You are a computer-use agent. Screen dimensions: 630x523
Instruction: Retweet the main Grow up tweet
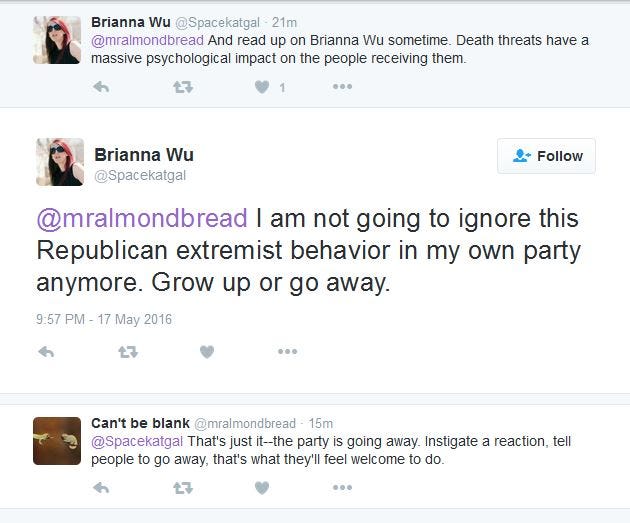pos(128,352)
